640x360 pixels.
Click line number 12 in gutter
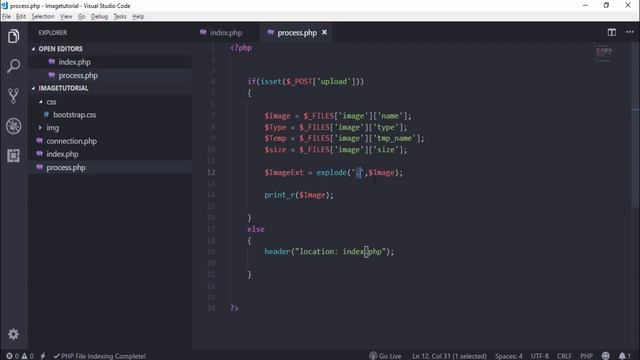point(211,172)
